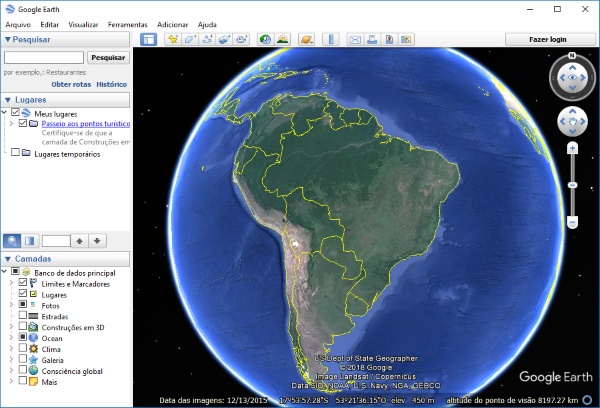
Task: Select the Add Polygon tool
Action: click(190, 39)
